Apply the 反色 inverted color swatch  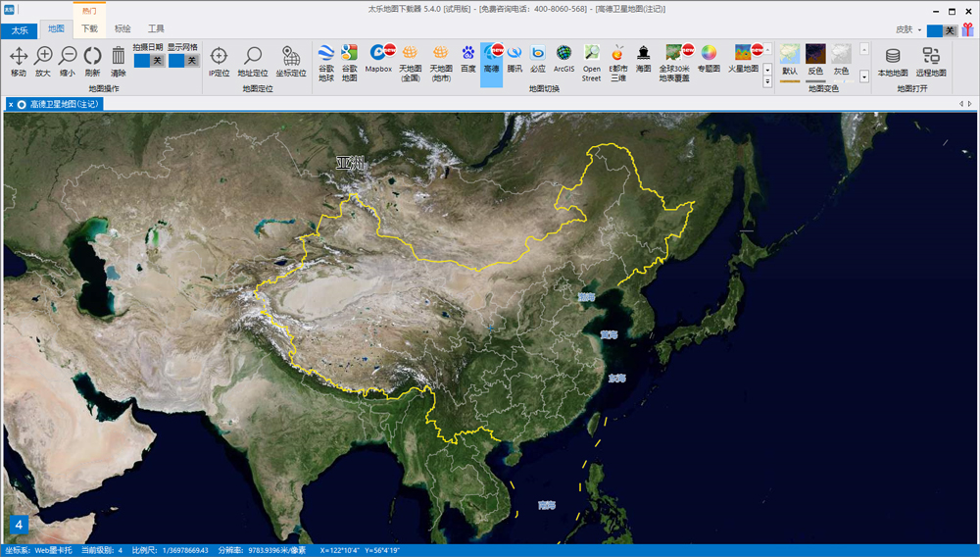pos(815,61)
